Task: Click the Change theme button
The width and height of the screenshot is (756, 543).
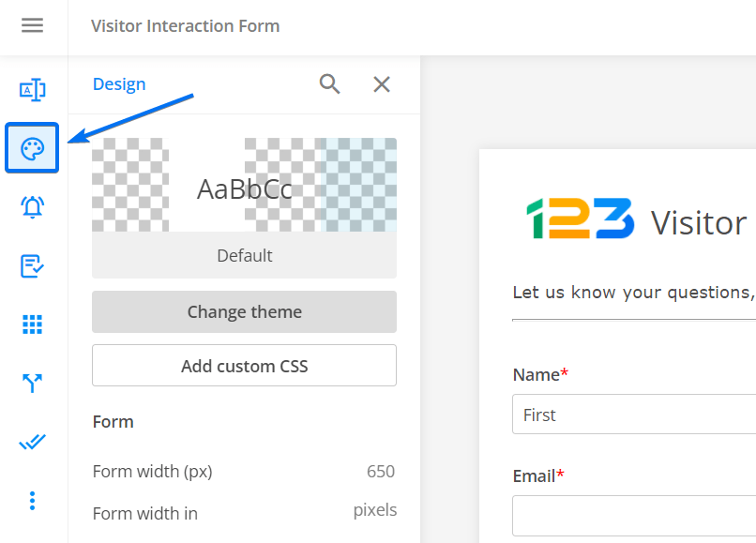Action: point(244,312)
